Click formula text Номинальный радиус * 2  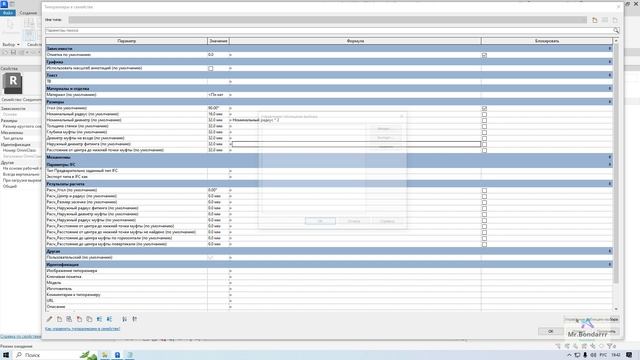tap(256, 120)
